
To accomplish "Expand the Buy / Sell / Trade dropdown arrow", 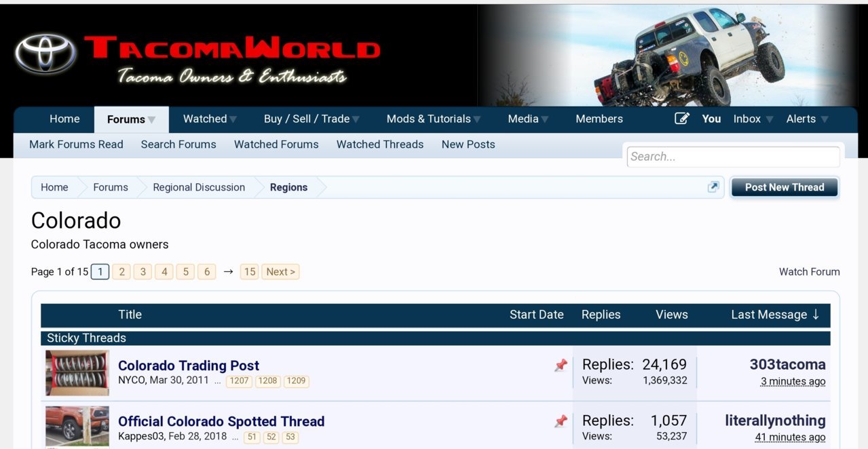I will click(356, 120).
